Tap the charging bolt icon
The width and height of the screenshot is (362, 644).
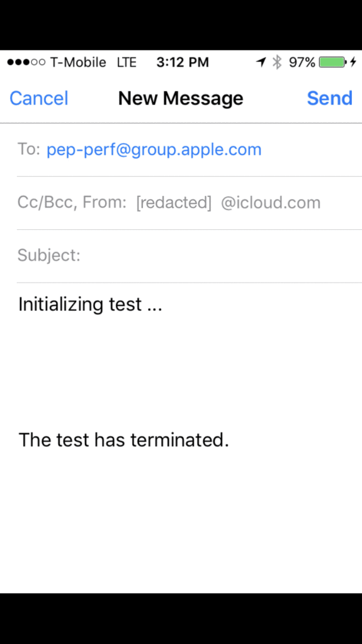click(353, 62)
